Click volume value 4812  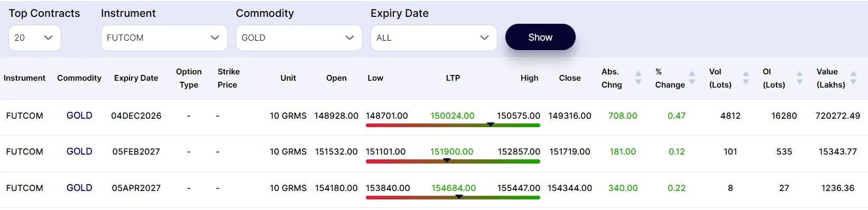click(731, 116)
